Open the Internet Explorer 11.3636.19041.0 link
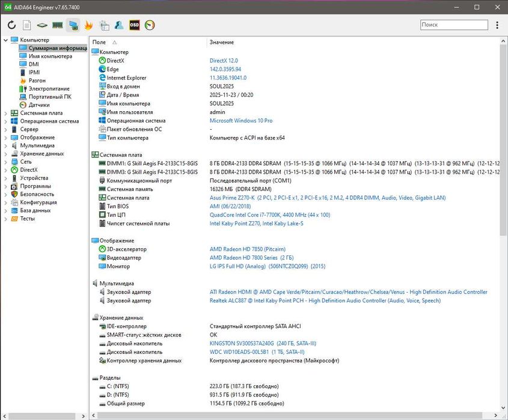The width and height of the screenshot is (508, 420). pos(228,78)
